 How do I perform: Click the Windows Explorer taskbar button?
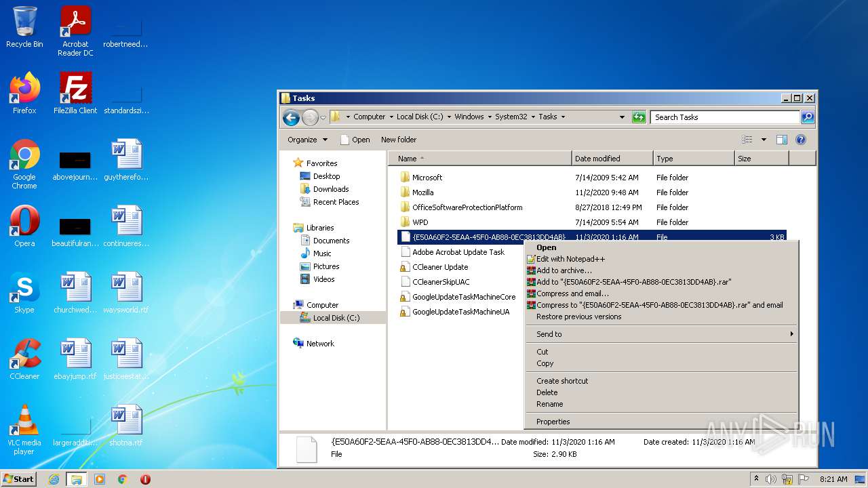tap(77, 479)
